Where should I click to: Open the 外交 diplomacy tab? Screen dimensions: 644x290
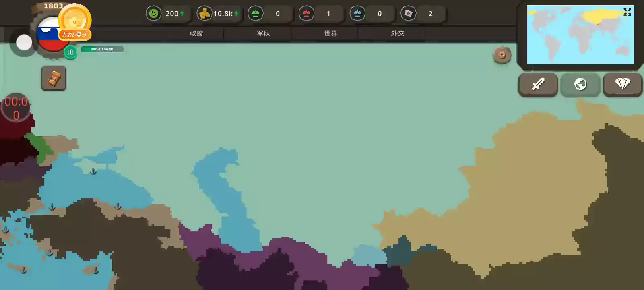pyautogui.click(x=398, y=33)
